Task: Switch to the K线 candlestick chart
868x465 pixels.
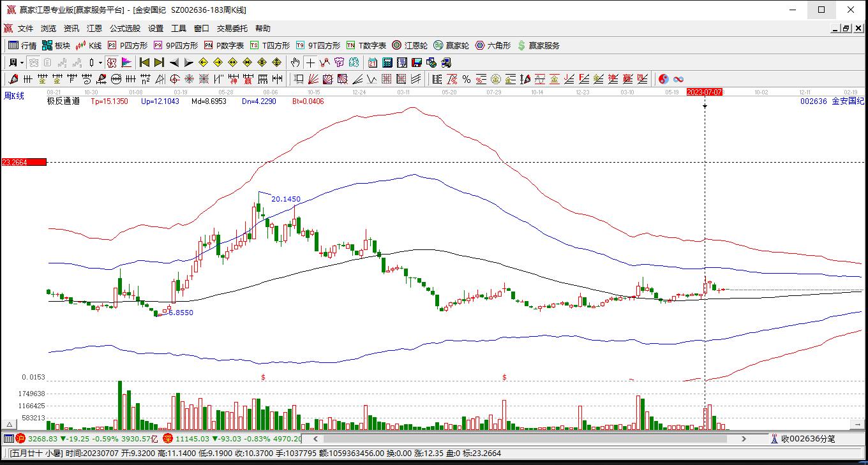Action: coord(89,45)
